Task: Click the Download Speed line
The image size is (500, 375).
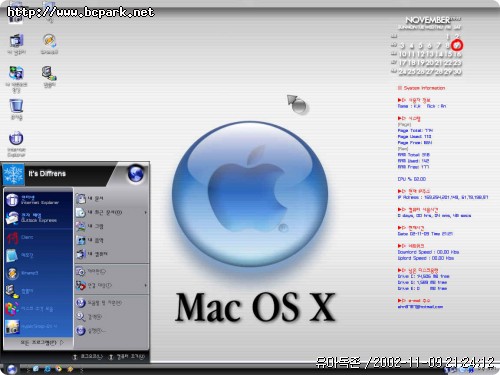Action: tap(428, 252)
